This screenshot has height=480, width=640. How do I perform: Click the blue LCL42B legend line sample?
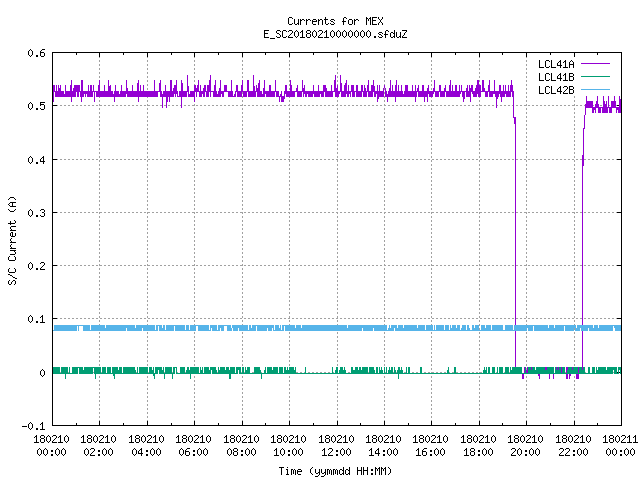pyautogui.click(x=595, y=90)
